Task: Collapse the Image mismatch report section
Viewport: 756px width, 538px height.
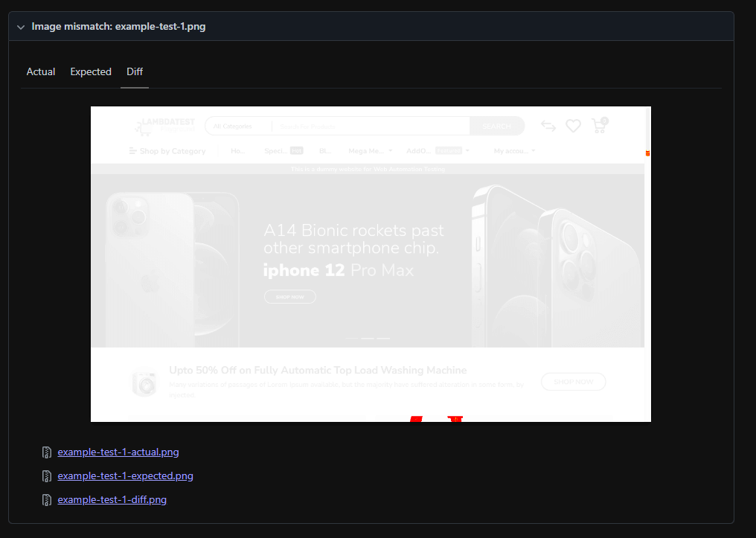Action: 21,26
